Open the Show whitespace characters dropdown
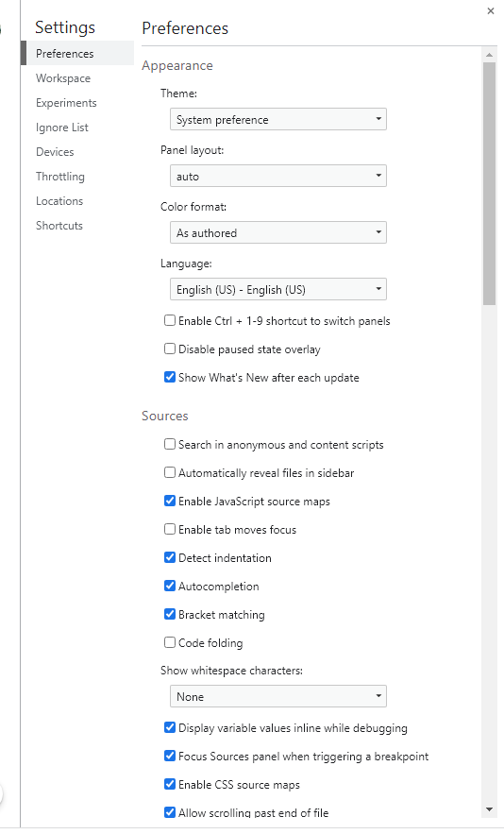The image size is (504, 834). coord(278,696)
